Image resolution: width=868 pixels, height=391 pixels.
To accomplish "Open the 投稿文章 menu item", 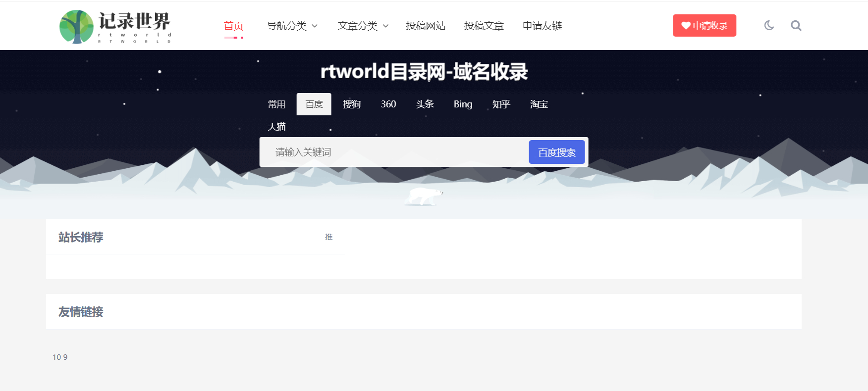I will pos(484,26).
